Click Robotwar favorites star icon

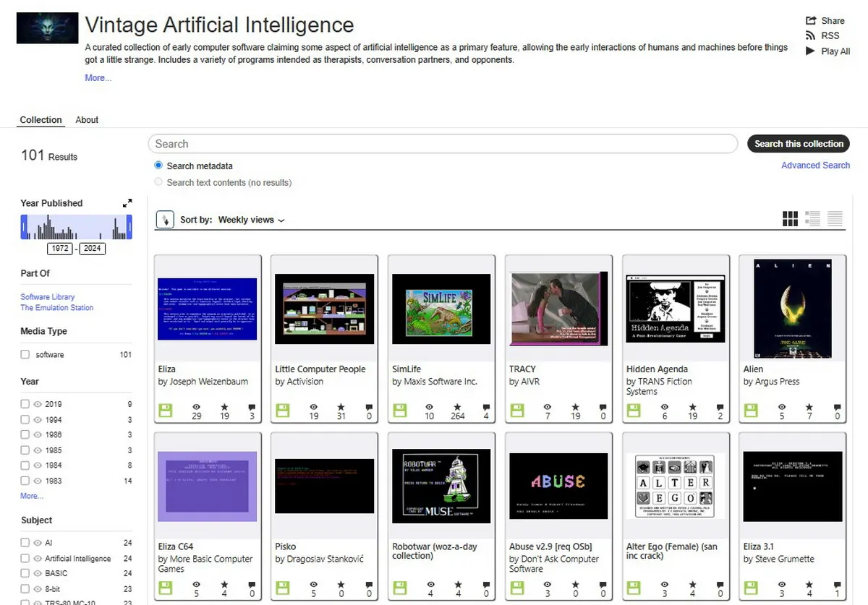(x=458, y=585)
